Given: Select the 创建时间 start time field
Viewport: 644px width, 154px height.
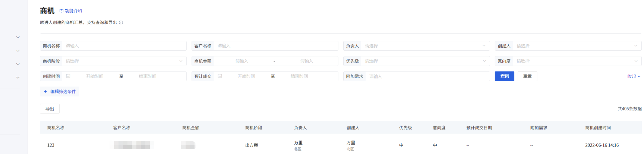Looking at the screenshot, I should [95, 76].
